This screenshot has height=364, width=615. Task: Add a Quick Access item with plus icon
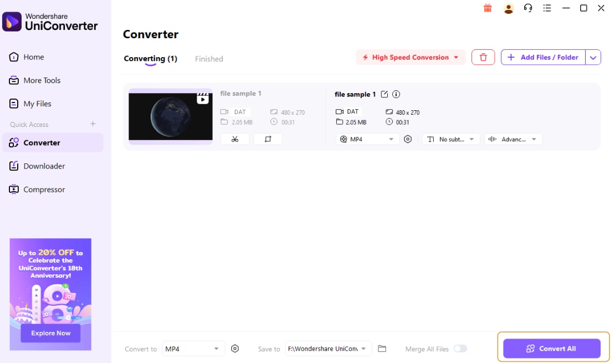93,124
